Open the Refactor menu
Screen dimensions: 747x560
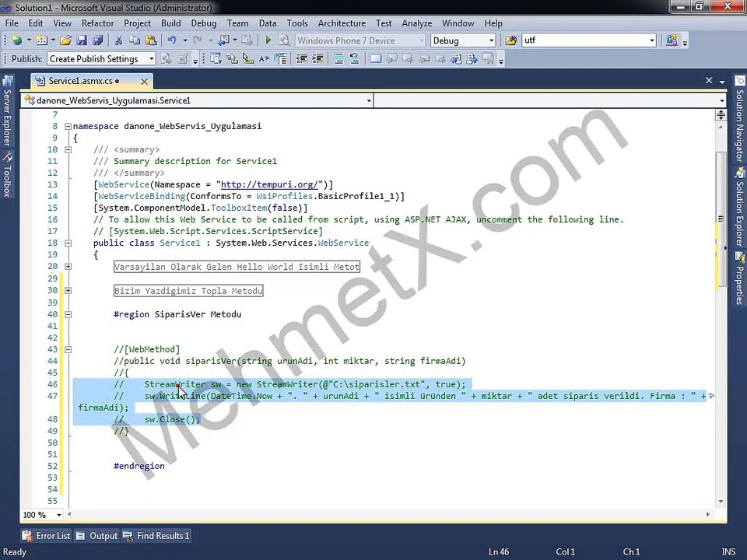98,23
